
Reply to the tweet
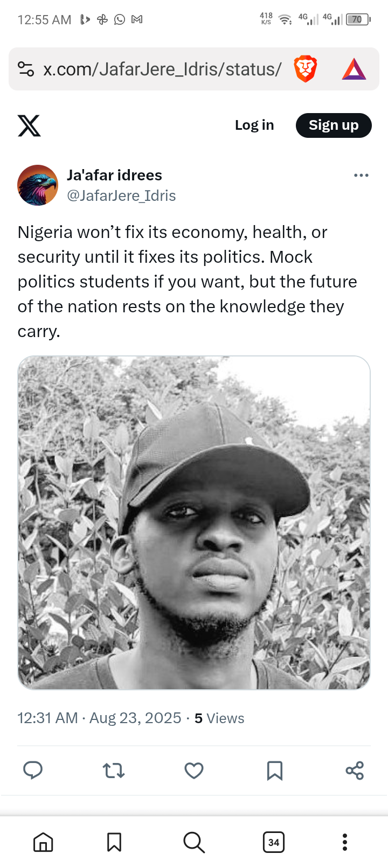point(33,771)
